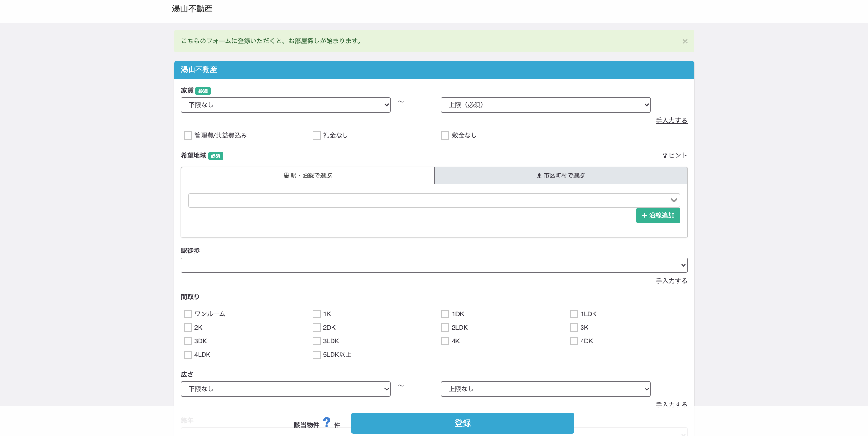Check the 2K layout box
868x436 pixels.
188,328
